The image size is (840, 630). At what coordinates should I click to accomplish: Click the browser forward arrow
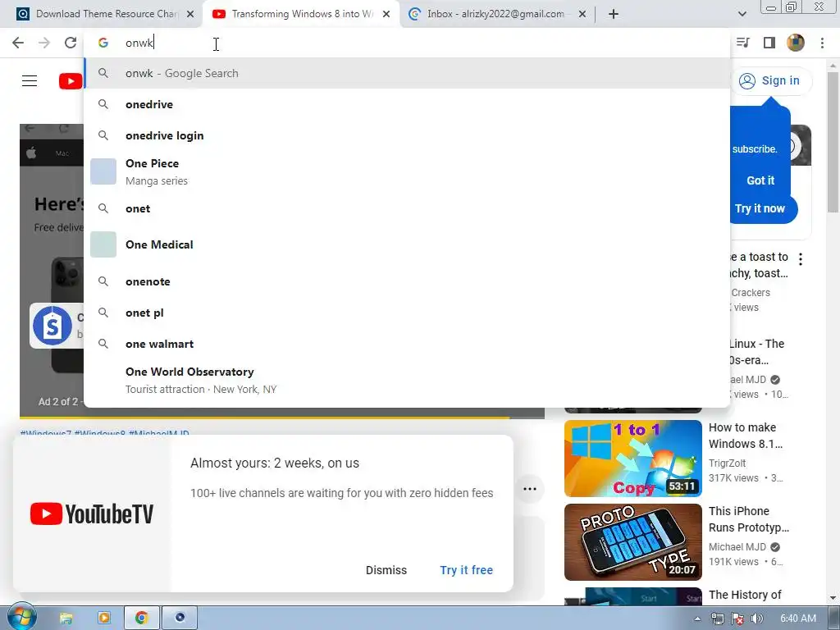[44, 43]
